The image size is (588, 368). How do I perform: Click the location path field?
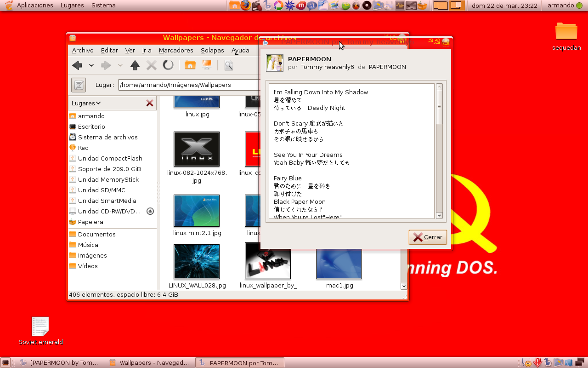(189, 85)
